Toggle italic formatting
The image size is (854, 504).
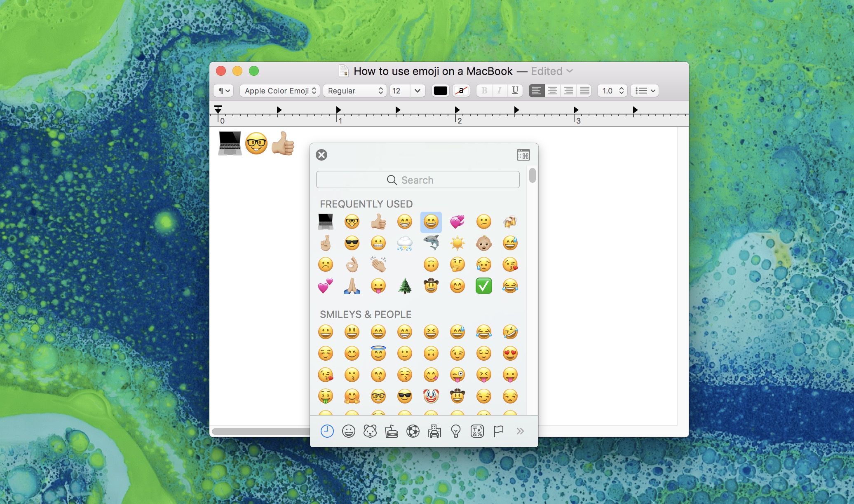[500, 91]
